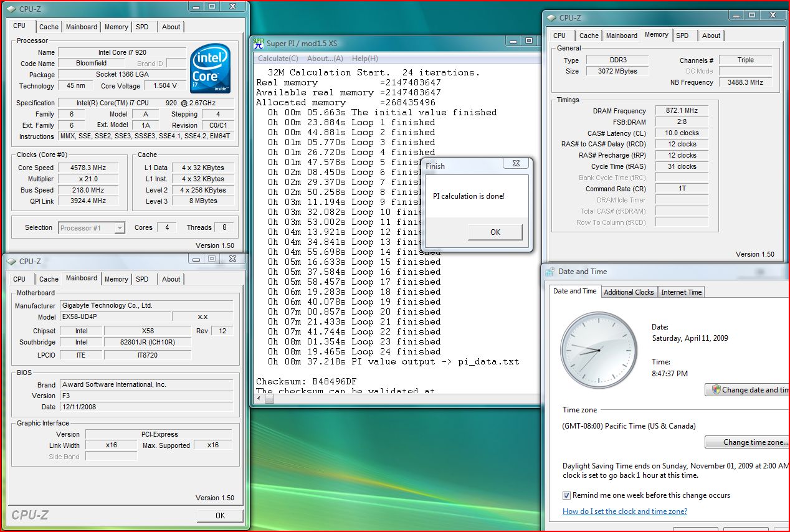Click the analog clock face
This screenshot has width=790, height=532.
[599, 349]
